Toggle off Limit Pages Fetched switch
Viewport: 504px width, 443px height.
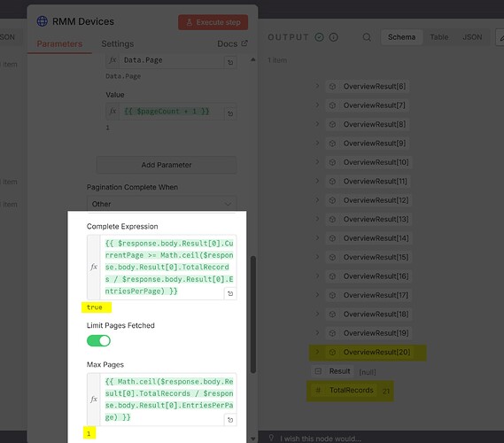98,341
